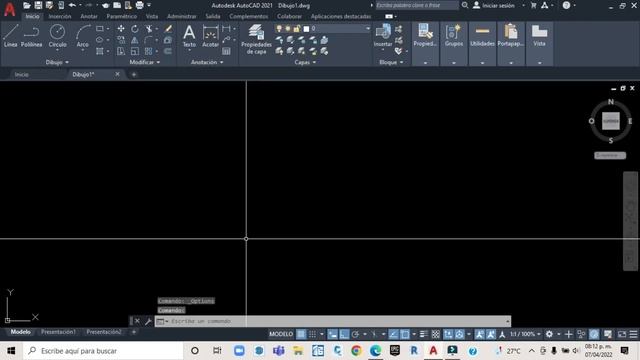
Task: Click the Texto annotation tool
Action: [x=189, y=36]
